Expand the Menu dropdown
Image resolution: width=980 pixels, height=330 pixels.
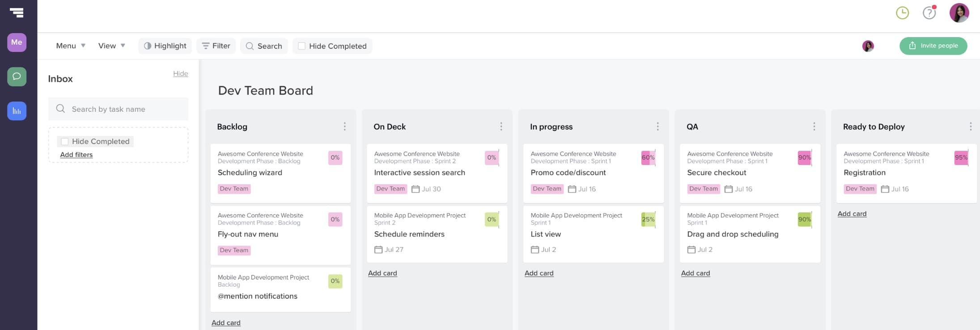click(71, 46)
